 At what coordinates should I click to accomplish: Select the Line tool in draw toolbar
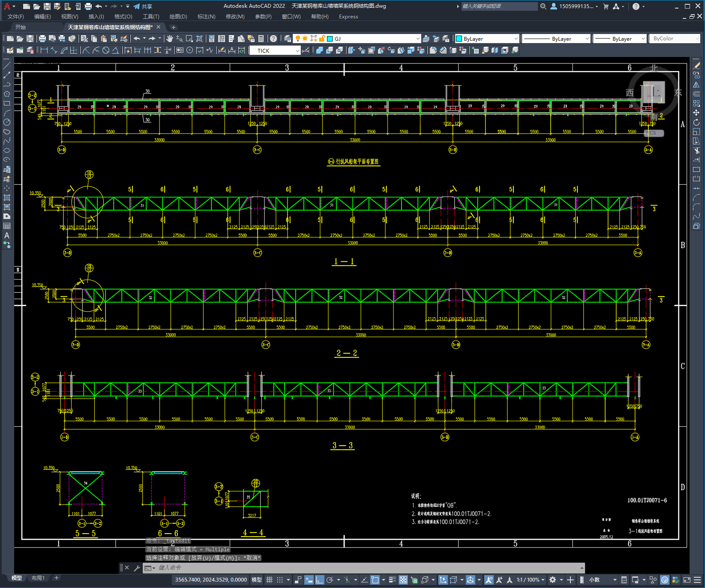[x=7, y=66]
